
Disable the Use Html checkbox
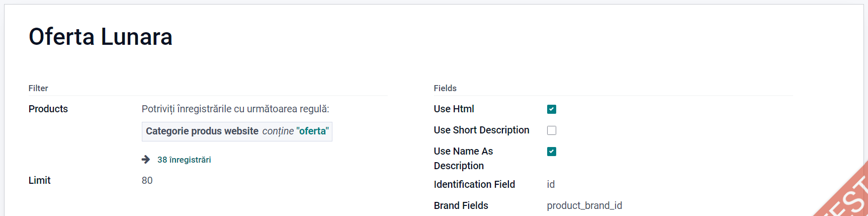pyautogui.click(x=552, y=109)
